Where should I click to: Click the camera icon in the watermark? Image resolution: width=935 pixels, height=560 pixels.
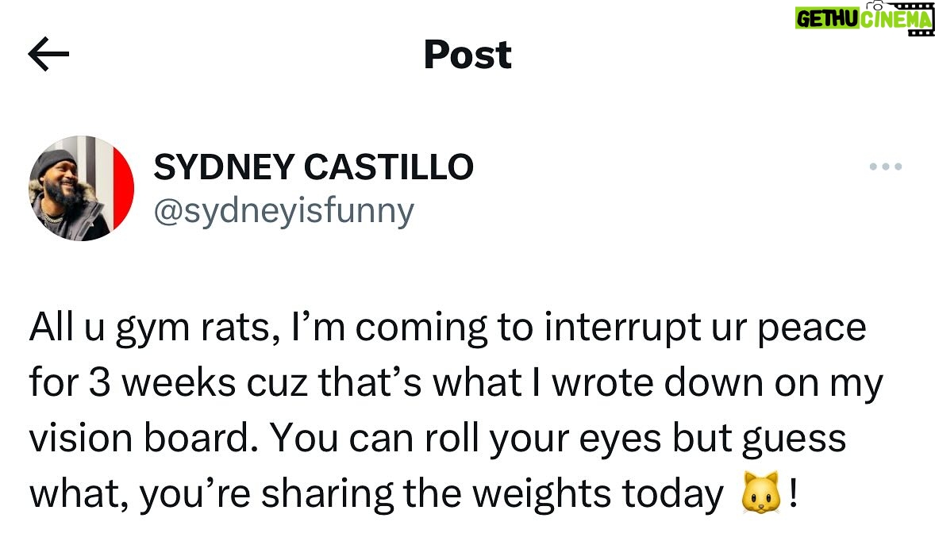[x=875, y=5]
